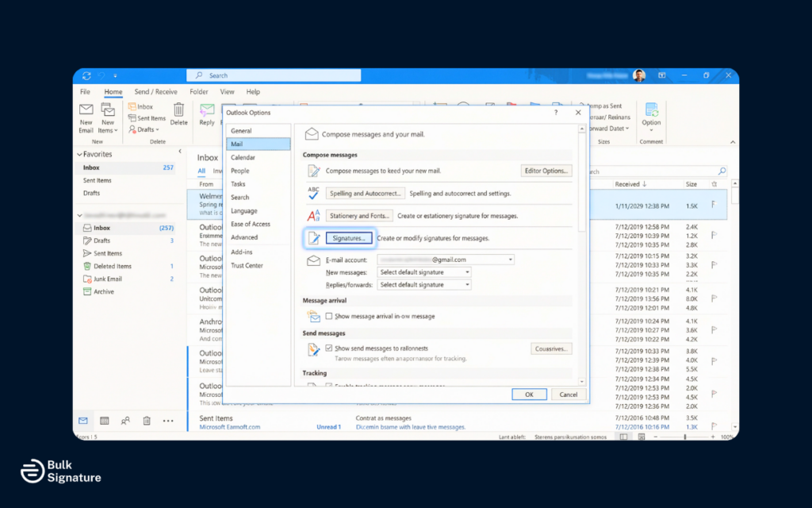Toggle the Enable tracking checkbox
The width and height of the screenshot is (812, 508).
[328, 383]
